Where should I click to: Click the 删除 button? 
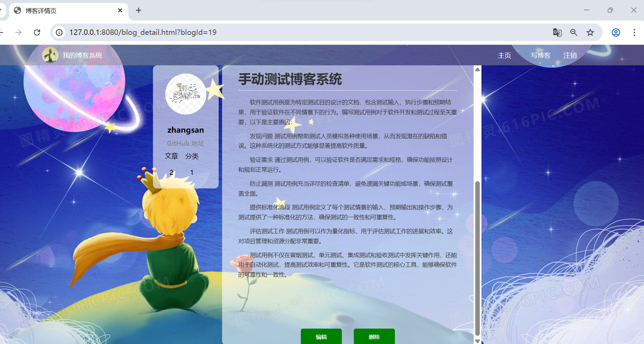click(374, 336)
